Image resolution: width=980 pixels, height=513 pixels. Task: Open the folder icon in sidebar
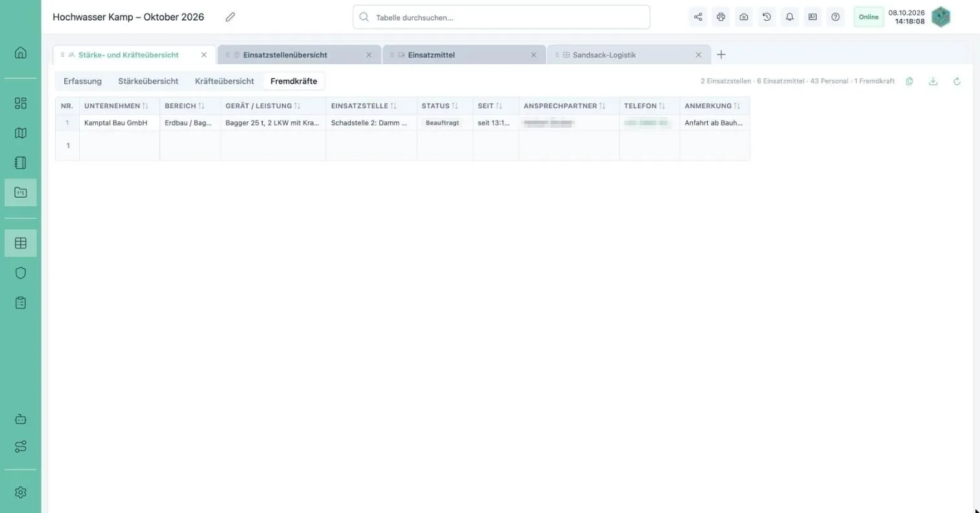[21, 193]
